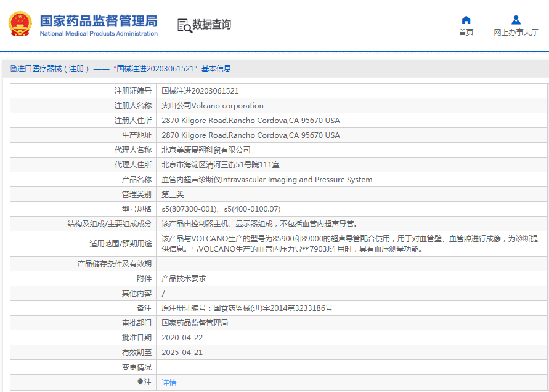Click the product name Intravascular Imaging value
Viewport: 549px width, 392px height.
(x=267, y=180)
